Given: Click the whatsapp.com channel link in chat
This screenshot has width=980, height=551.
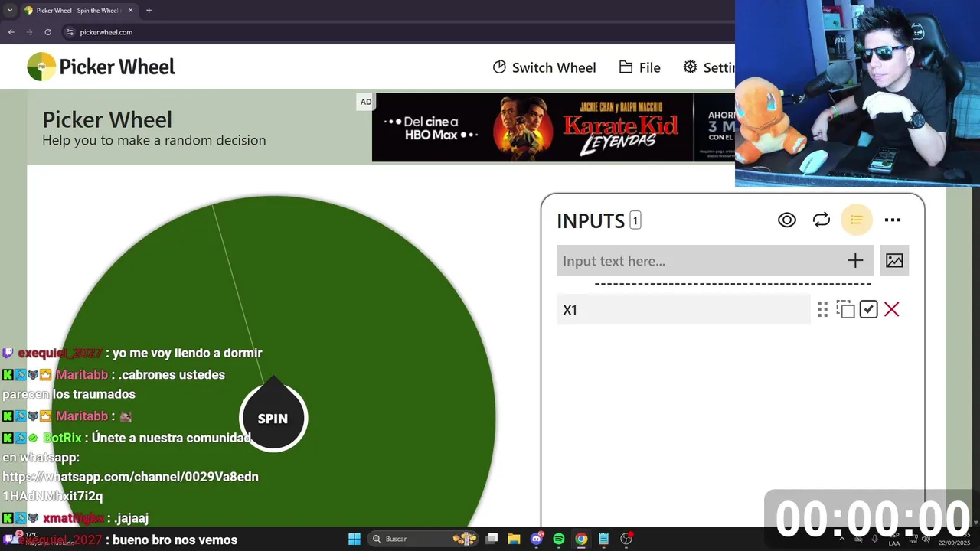Looking at the screenshot, I should tap(130, 486).
